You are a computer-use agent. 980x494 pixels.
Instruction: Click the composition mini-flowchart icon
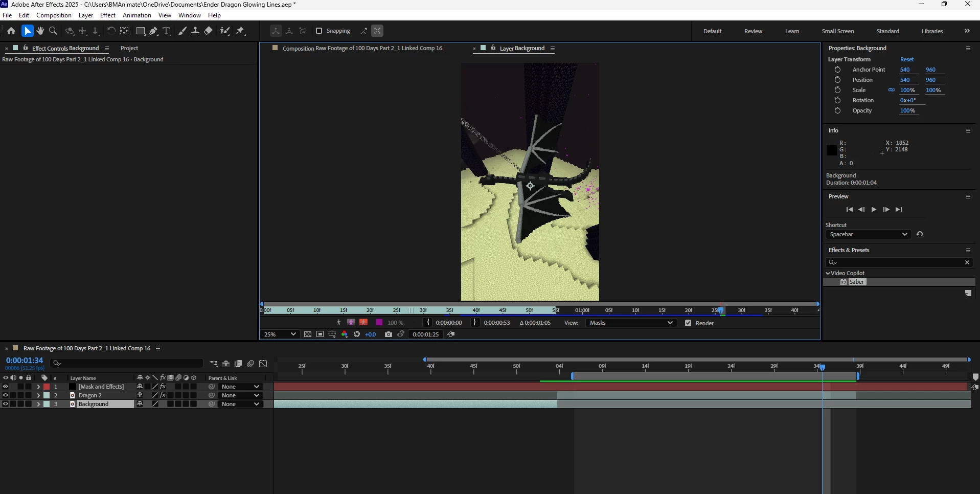coord(214,364)
